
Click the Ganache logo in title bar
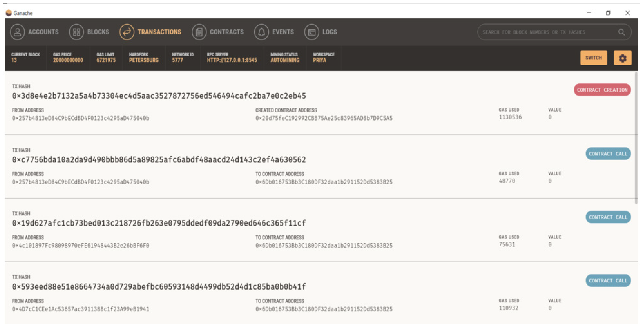pyautogui.click(x=9, y=13)
